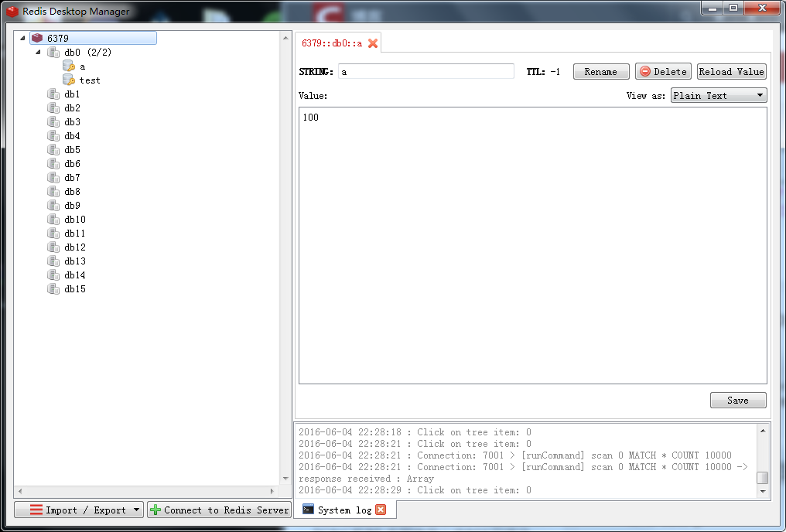The width and height of the screenshot is (786, 532).
Task: Close the System log tab
Action: coord(381,510)
